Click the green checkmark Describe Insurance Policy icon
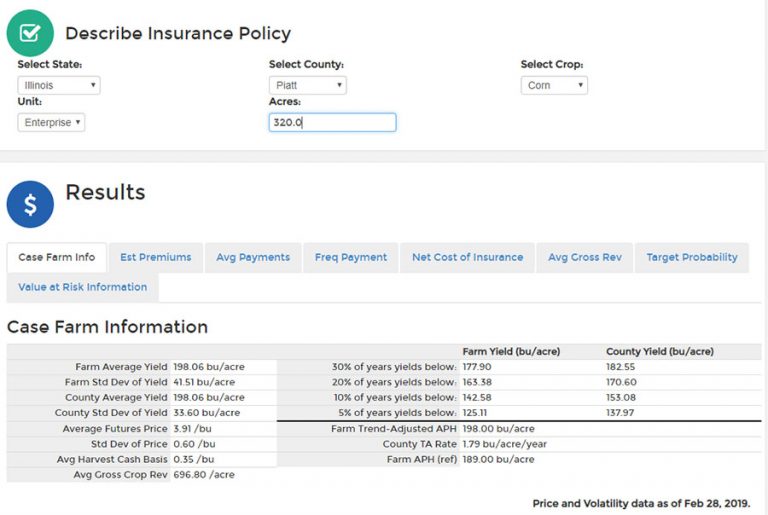The width and height of the screenshot is (768, 515). click(30, 33)
